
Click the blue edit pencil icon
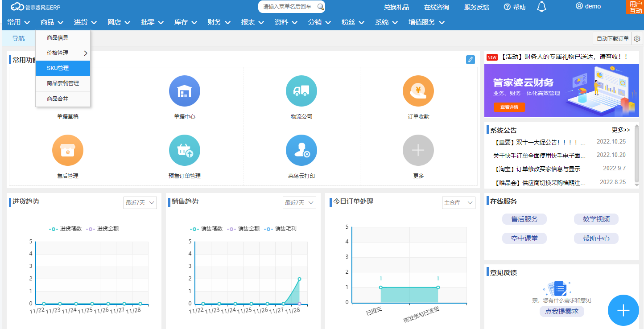tap(470, 60)
